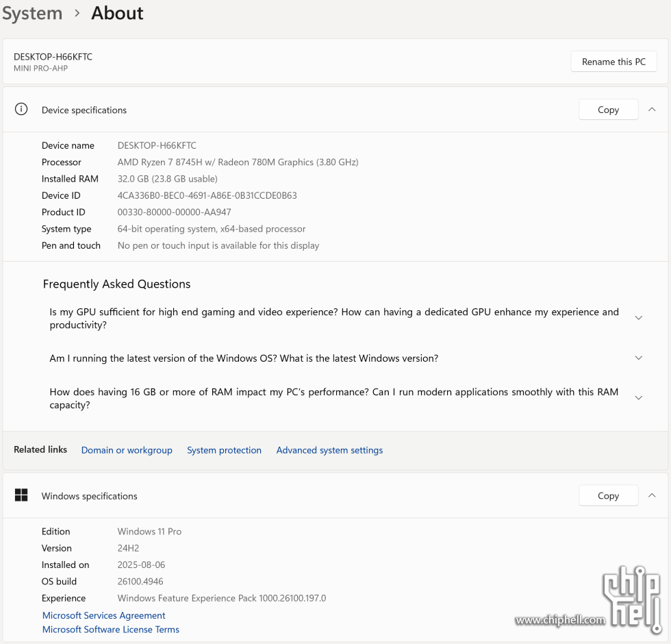Click the System type field label
The image size is (671, 644).
click(x=66, y=229)
